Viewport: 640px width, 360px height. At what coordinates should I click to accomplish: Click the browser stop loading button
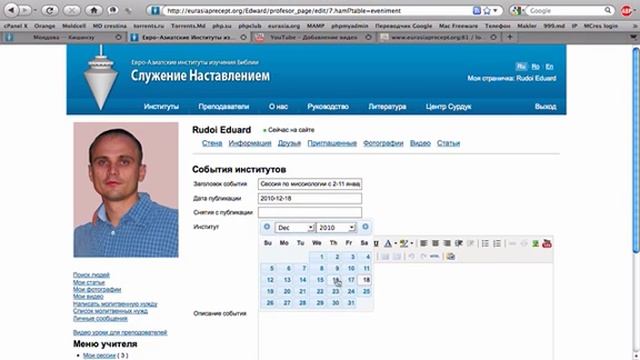click(x=71, y=10)
